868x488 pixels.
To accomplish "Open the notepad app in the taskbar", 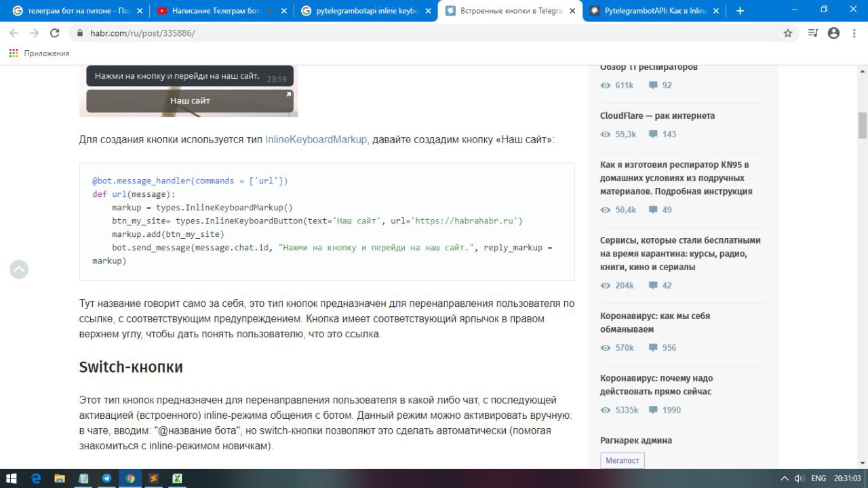I will (83, 478).
